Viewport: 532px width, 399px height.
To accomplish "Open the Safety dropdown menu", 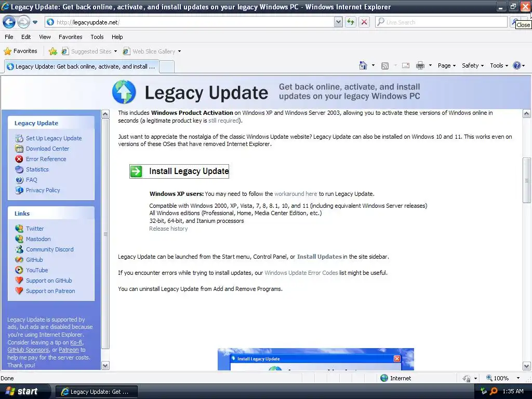I will [473, 65].
